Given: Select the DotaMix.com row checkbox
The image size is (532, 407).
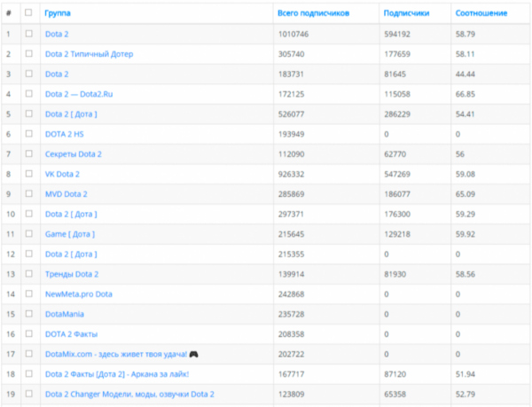Looking at the screenshot, I should coord(29,354).
